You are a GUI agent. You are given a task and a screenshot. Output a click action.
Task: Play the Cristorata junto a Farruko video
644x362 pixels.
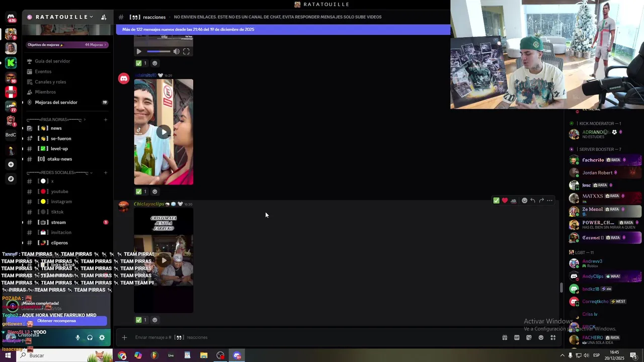click(x=164, y=260)
